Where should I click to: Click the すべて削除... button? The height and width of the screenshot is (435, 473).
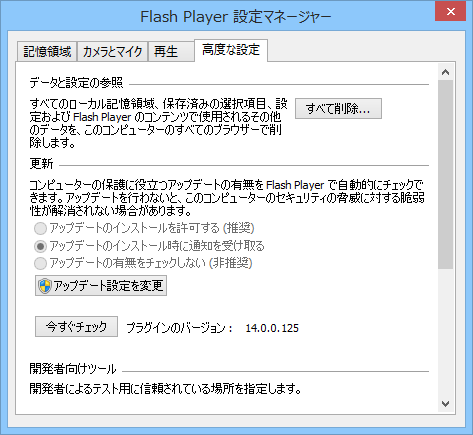(x=338, y=108)
